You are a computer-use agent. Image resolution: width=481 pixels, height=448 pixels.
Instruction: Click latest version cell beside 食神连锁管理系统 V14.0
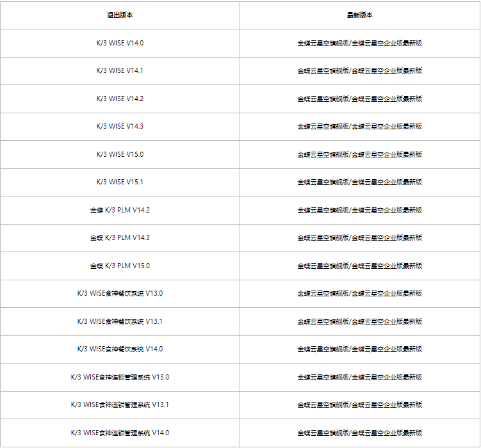pyautogui.click(x=360, y=433)
